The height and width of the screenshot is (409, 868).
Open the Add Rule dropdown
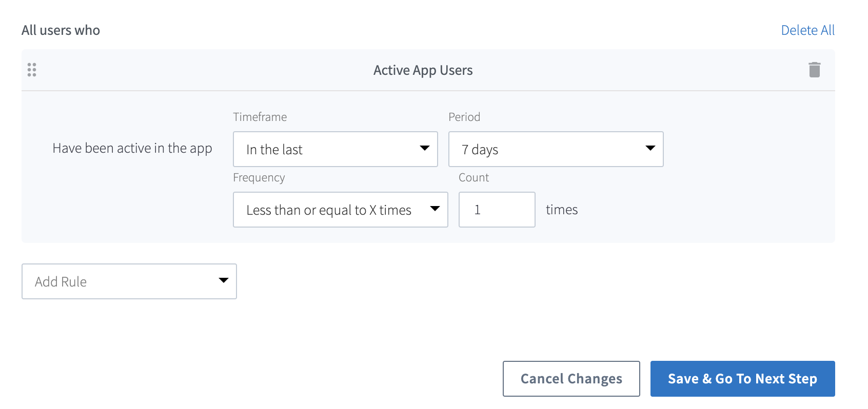coord(123,281)
